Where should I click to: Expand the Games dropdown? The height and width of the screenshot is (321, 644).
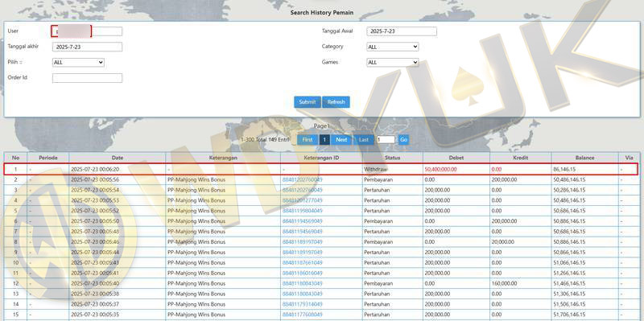coord(392,63)
